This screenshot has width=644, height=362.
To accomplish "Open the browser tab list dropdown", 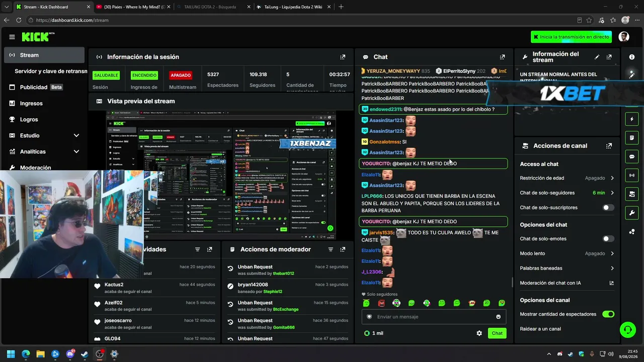I will pos(7,7).
